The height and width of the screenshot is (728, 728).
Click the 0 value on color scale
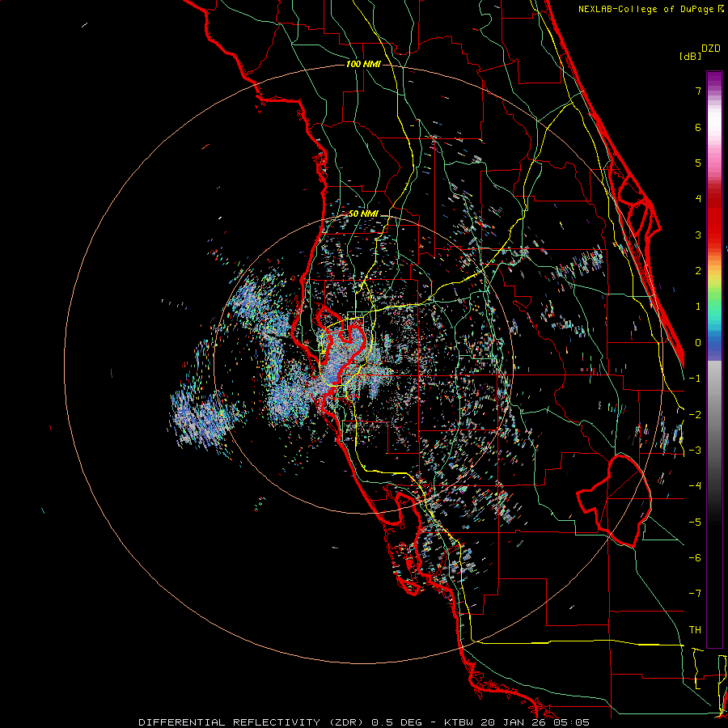[x=698, y=343]
